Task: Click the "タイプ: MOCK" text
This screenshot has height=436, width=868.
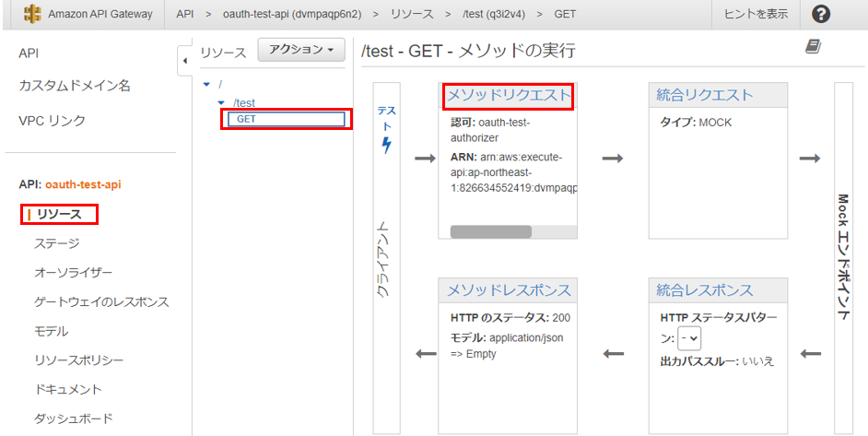Action: (x=696, y=123)
